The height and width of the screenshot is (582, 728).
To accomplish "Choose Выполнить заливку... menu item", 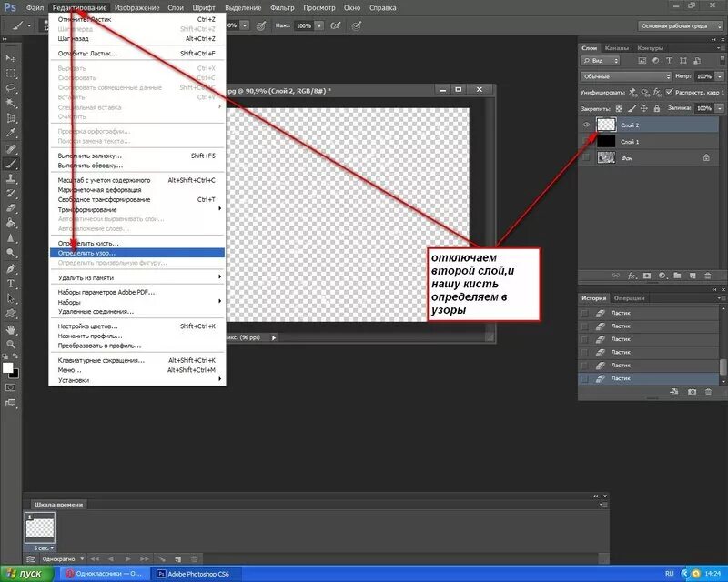I will (137, 156).
